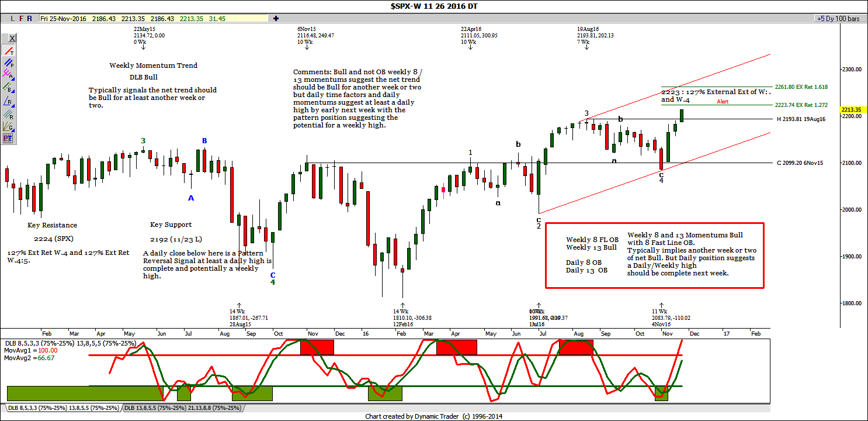Image resolution: width=868 pixels, height=421 pixels.
Task: Open the PT grid tool
Action: pos(8,139)
